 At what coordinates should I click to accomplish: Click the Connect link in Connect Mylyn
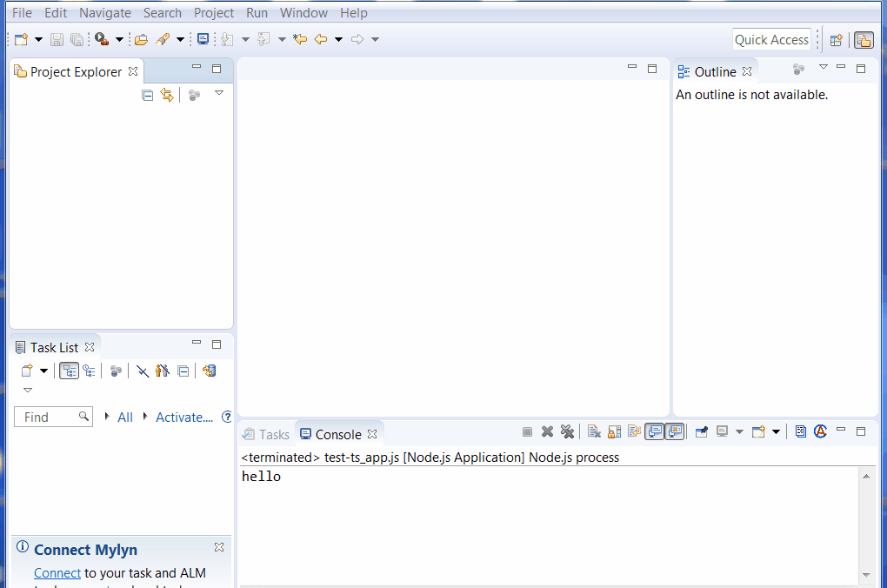click(57, 572)
